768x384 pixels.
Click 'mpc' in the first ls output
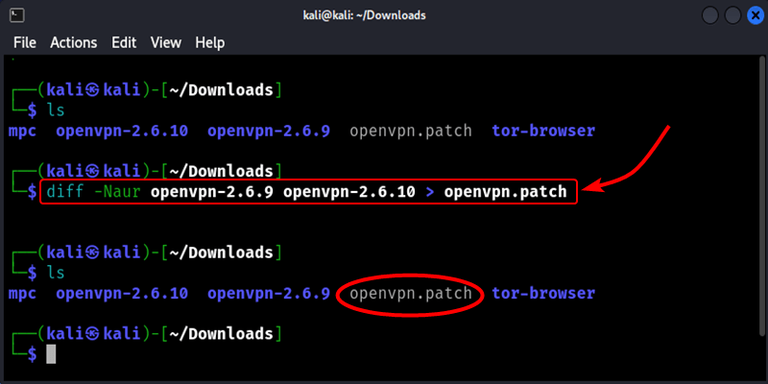(23, 131)
